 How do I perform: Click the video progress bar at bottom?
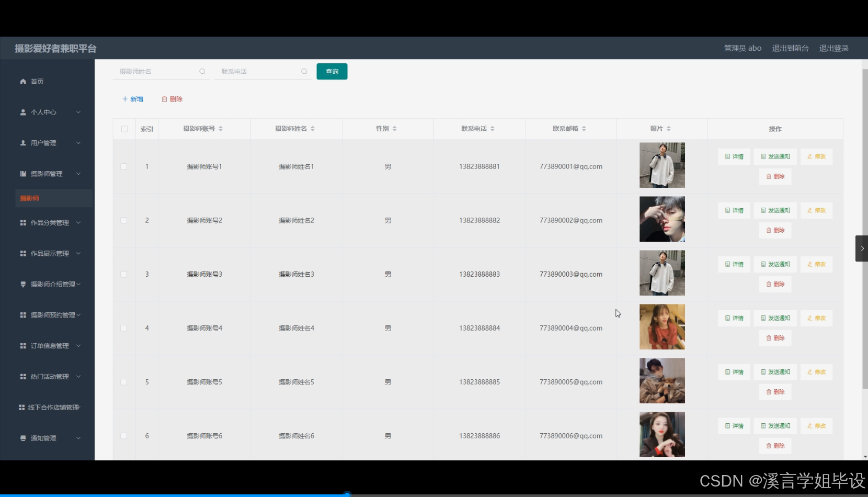[434, 494]
